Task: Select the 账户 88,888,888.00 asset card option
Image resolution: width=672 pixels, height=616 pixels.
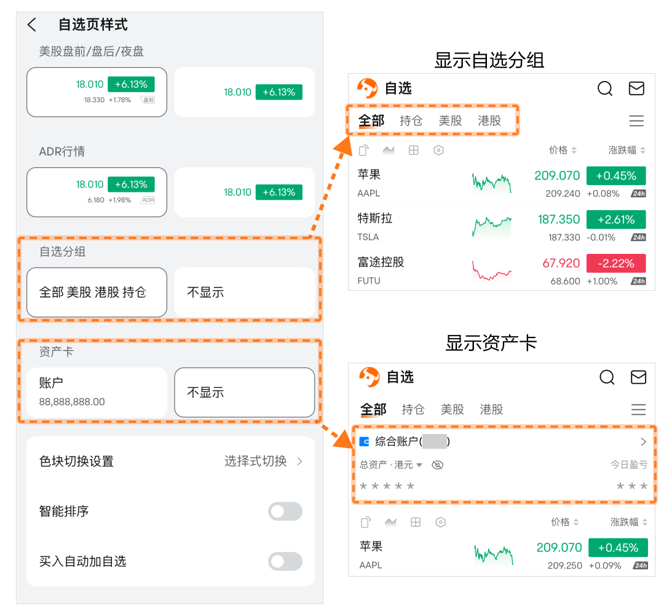Action: (97, 392)
